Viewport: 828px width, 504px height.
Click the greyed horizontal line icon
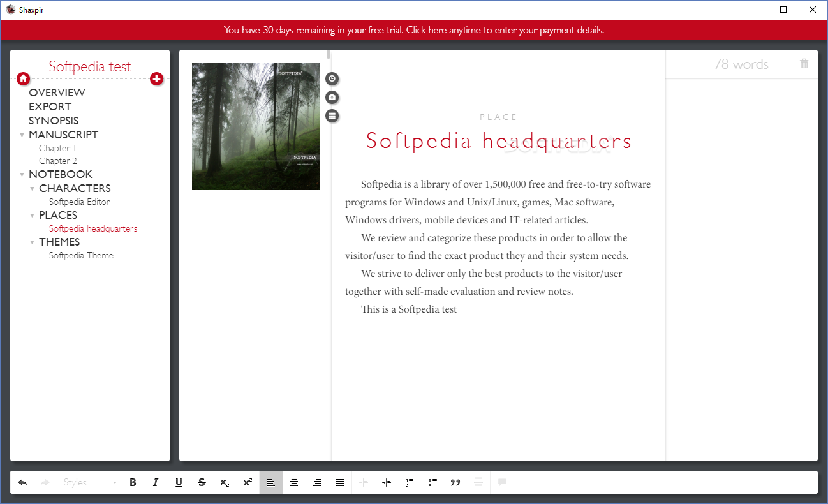tap(478, 482)
